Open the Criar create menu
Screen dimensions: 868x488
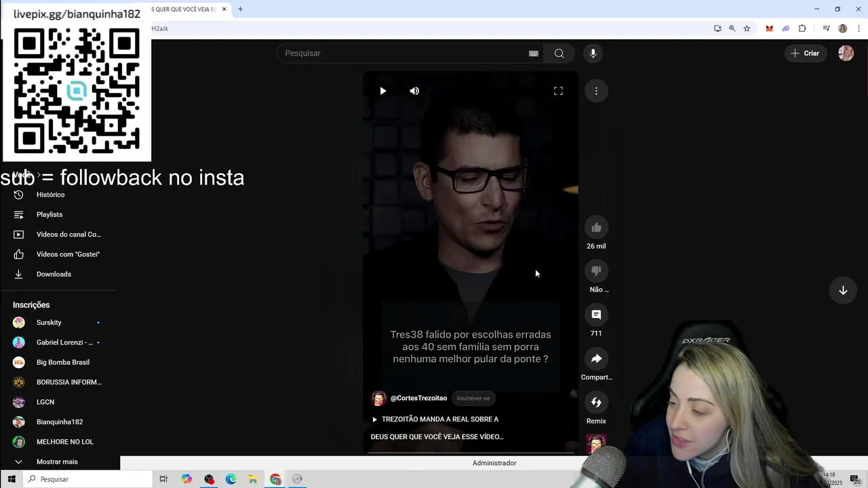[x=805, y=54]
